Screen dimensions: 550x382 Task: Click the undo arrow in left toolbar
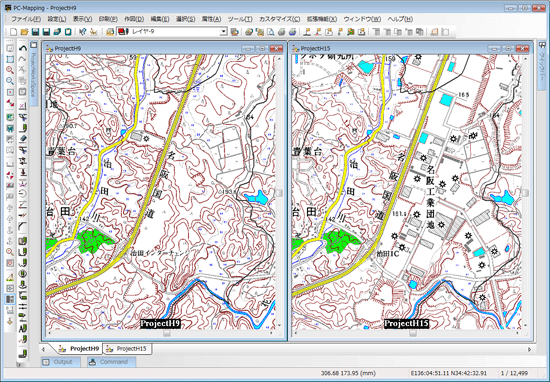pyautogui.click(x=23, y=48)
